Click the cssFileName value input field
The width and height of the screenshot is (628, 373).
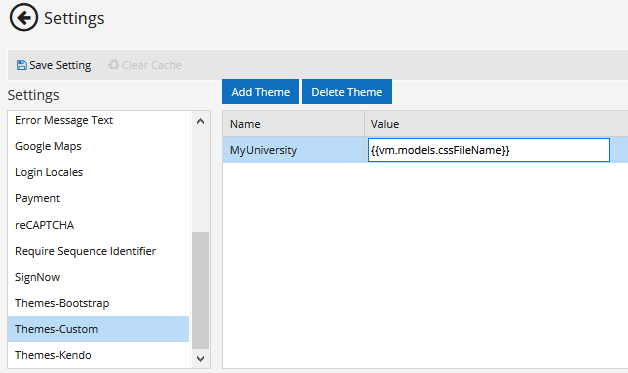[489, 150]
